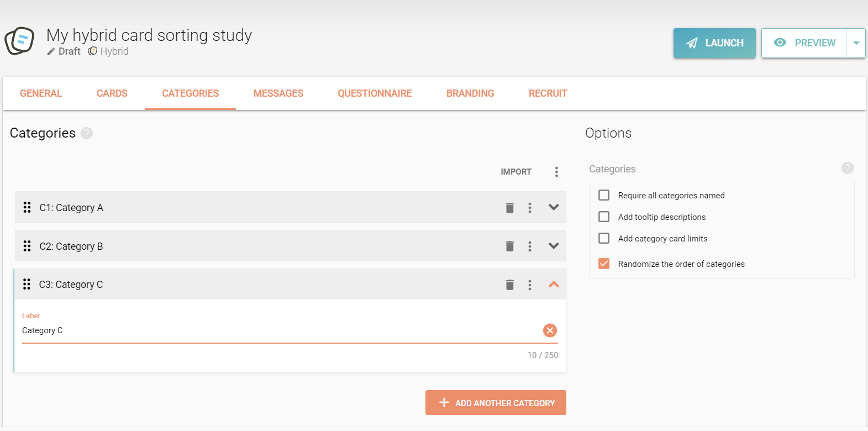Check Add tooltip descriptions option

604,217
